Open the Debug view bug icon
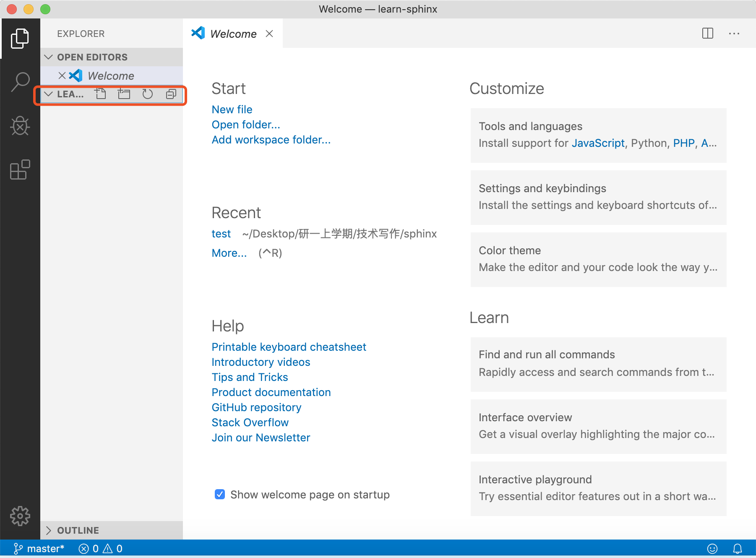This screenshot has height=558, width=756. [x=20, y=126]
